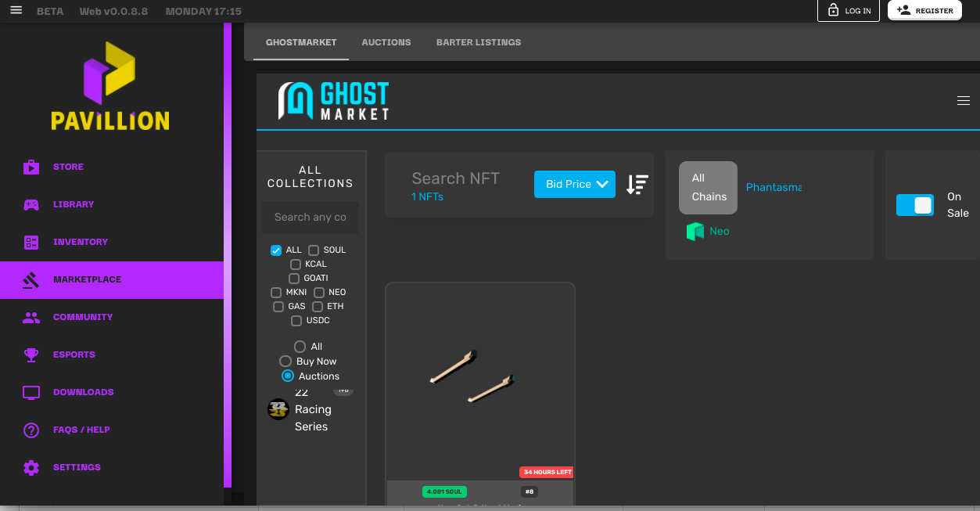Viewport: 980px width, 511px height.
Task: Check the NEO currency checkbox
Action: 319,293
